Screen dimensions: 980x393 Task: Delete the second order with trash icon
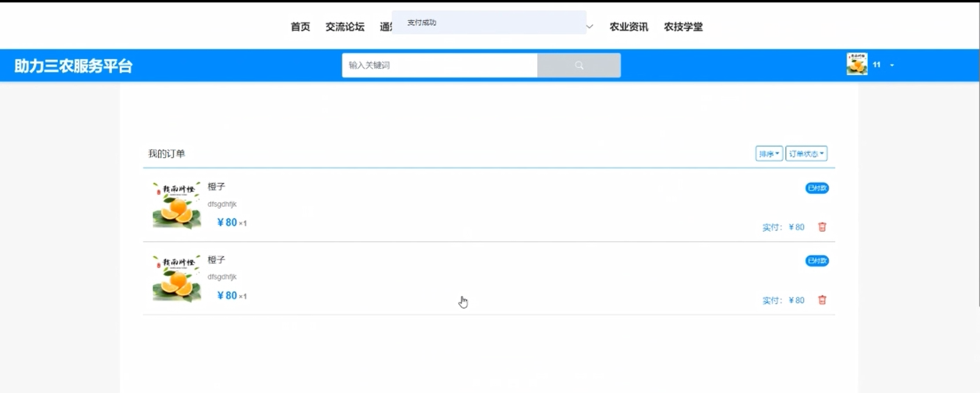(822, 300)
